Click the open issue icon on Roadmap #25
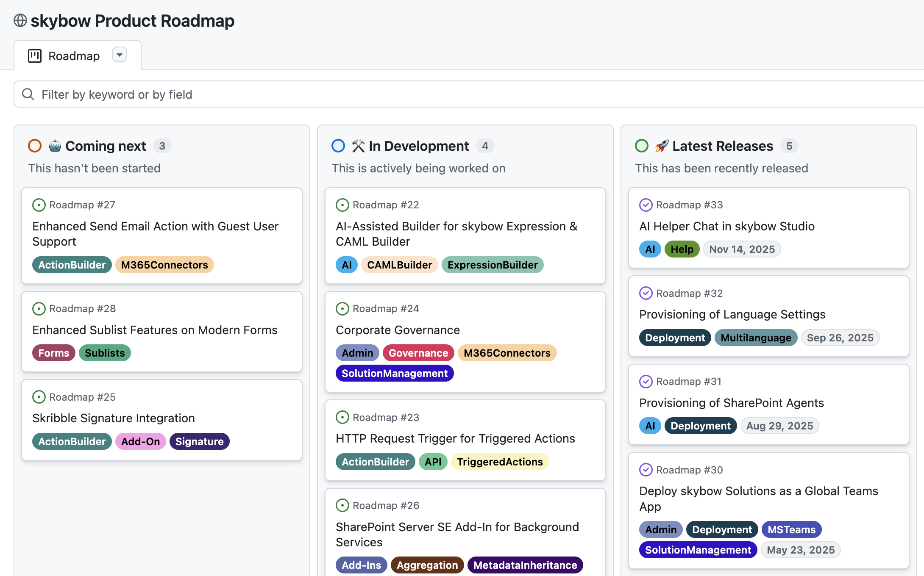This screenshot has height=576, width=924. (x=39, y=397)
